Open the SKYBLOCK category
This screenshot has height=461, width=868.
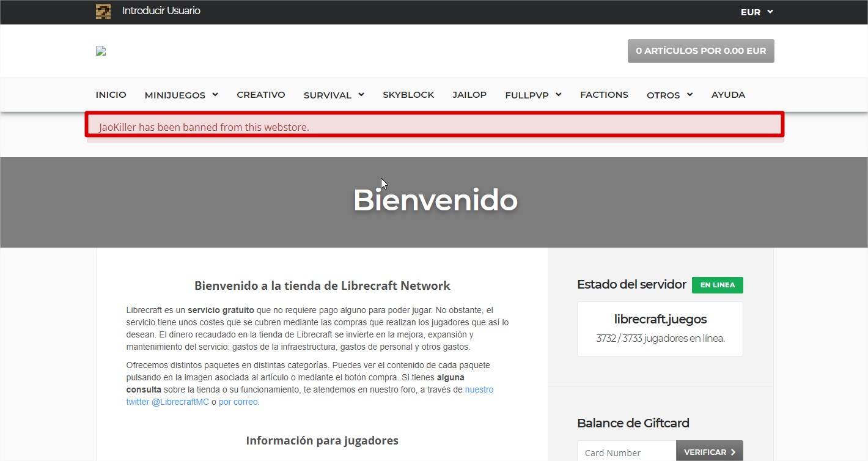pos(408,95)
